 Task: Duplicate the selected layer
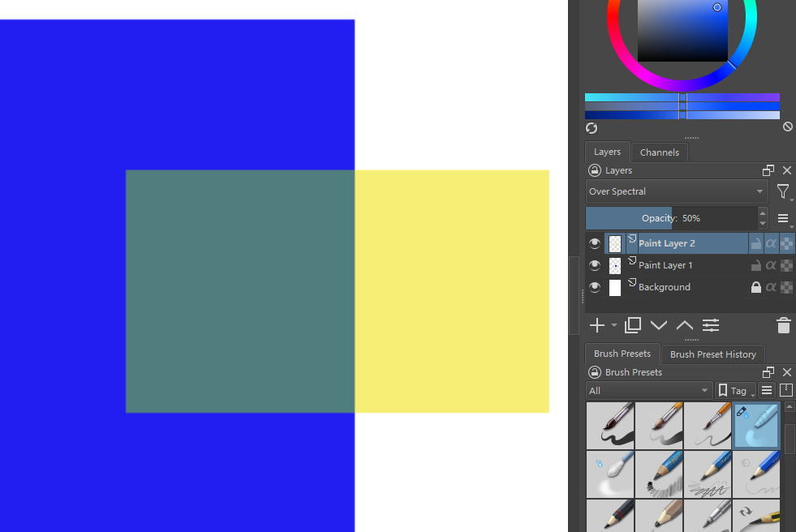click(x=633, y=325)
